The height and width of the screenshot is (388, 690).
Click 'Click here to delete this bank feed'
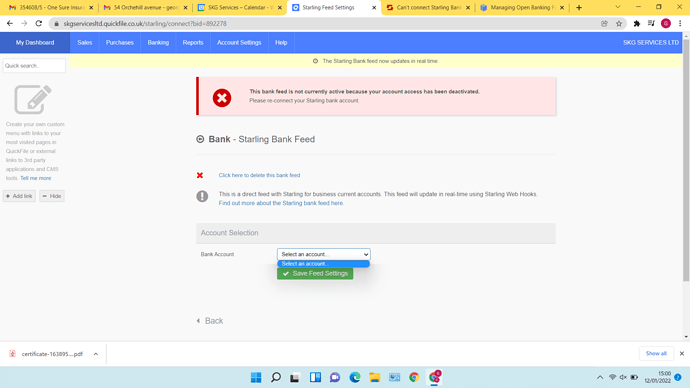tap(259, 175)
